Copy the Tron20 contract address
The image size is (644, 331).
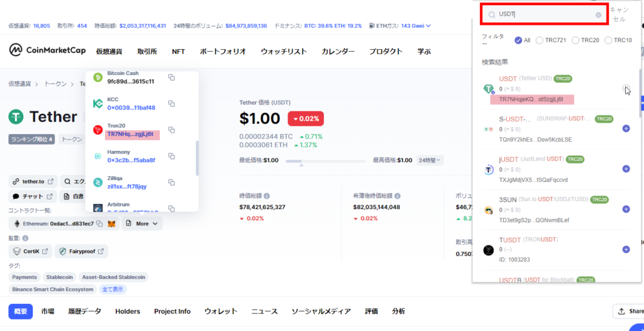point(171,130)
